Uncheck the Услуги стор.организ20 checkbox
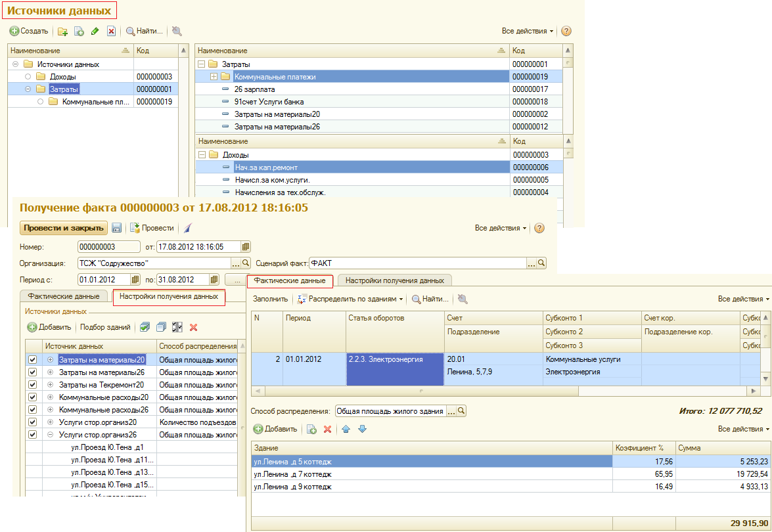Viewport: 772px width, 532px height. (x=32, y=422)
